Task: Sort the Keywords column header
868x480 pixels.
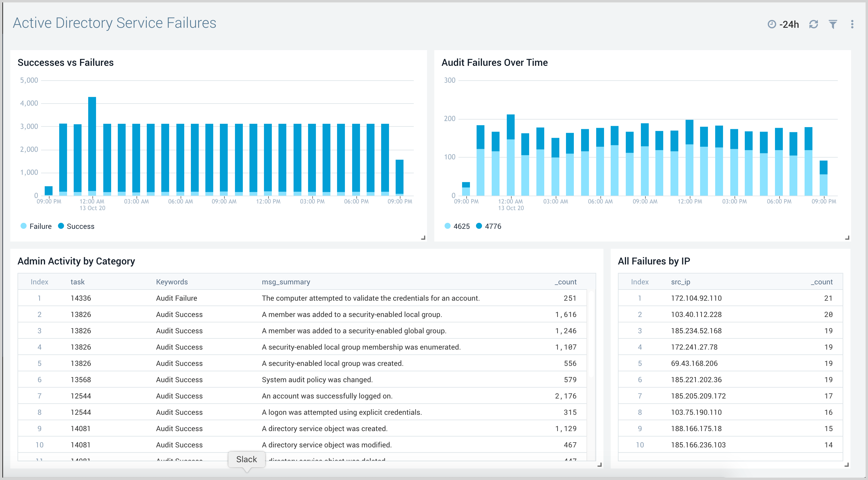Action: [172, 282]
